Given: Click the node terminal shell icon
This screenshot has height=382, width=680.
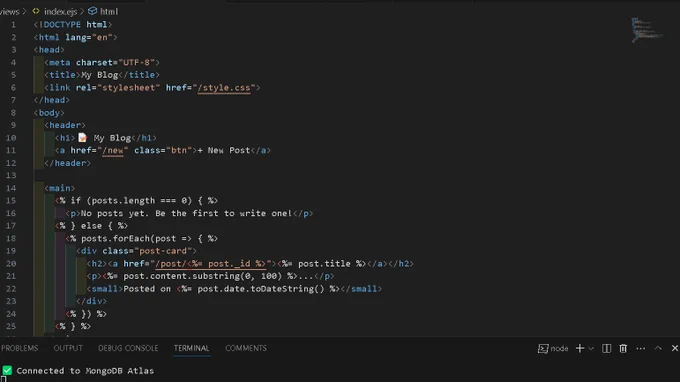Looking at the screenshot, I should pyautogui.click(x=543, y=349).
